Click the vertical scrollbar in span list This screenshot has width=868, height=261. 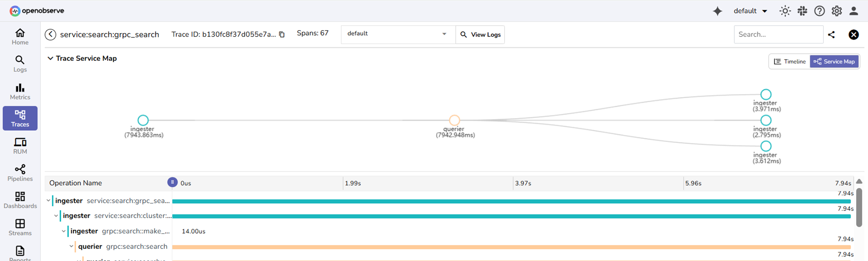point(859,208)
